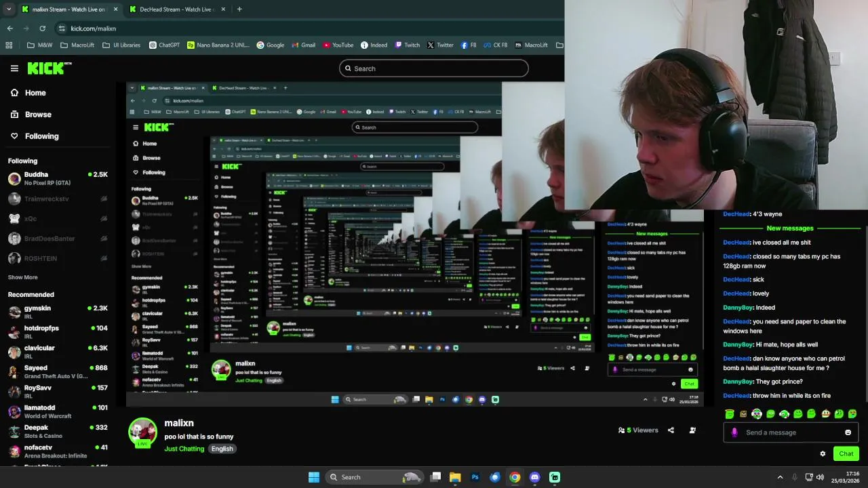The image size is (868, 488).
Task: Click the 5 Viewers count
Action: 638,430
